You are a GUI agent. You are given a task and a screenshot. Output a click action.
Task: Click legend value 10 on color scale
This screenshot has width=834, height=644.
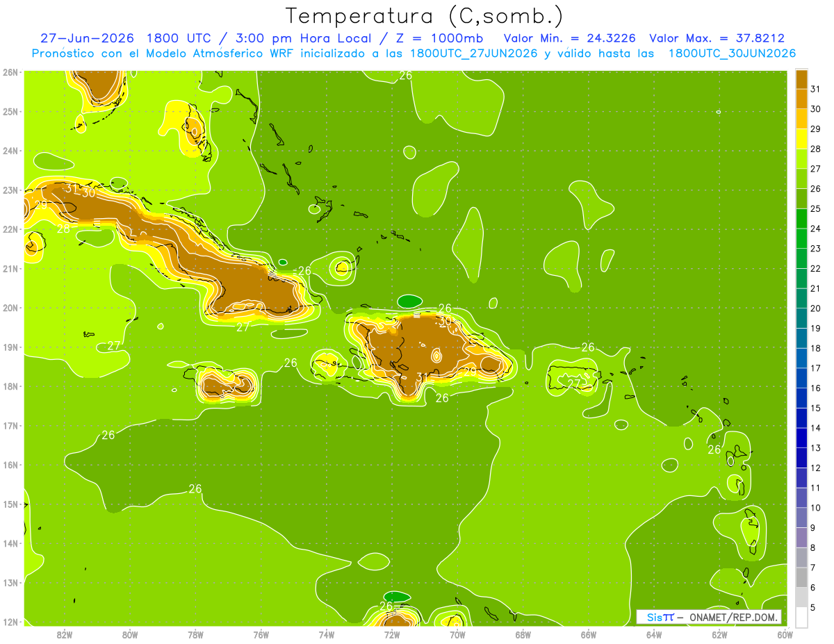[815, 508]
